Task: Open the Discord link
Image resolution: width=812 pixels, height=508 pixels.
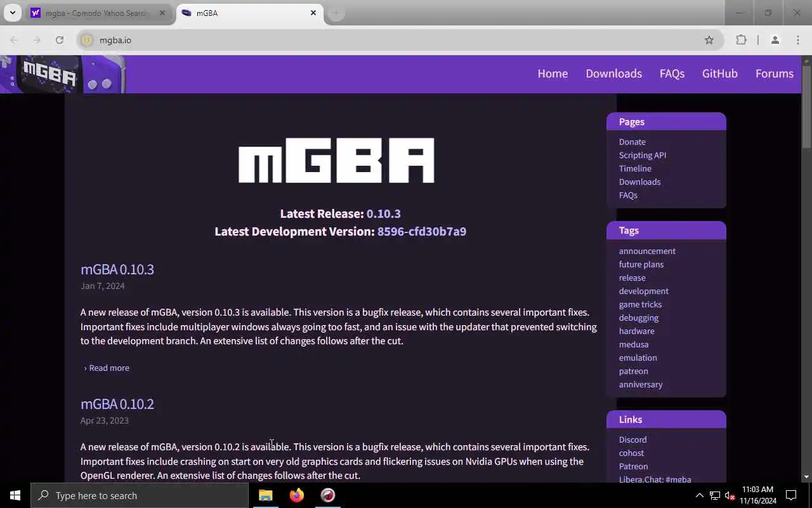Action: 632,439
